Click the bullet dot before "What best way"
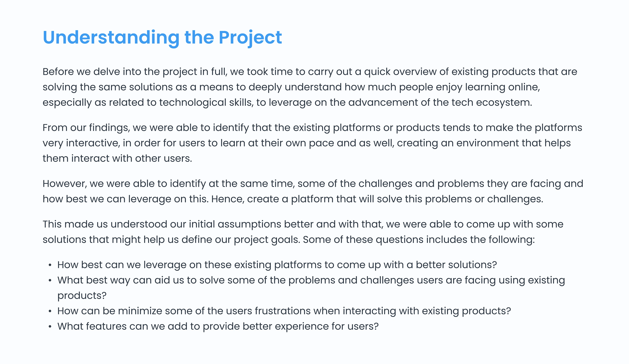The width and height of the screenshot is (629, 364). pyautogui.click(x=50, y=281)
